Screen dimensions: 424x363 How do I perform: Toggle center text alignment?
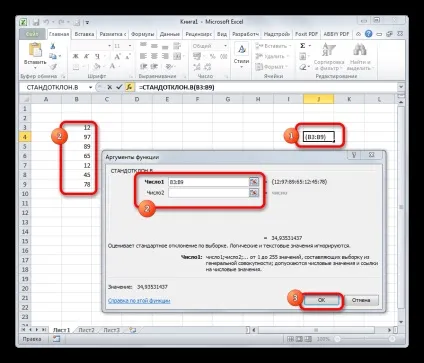click(x=154, y=56)
